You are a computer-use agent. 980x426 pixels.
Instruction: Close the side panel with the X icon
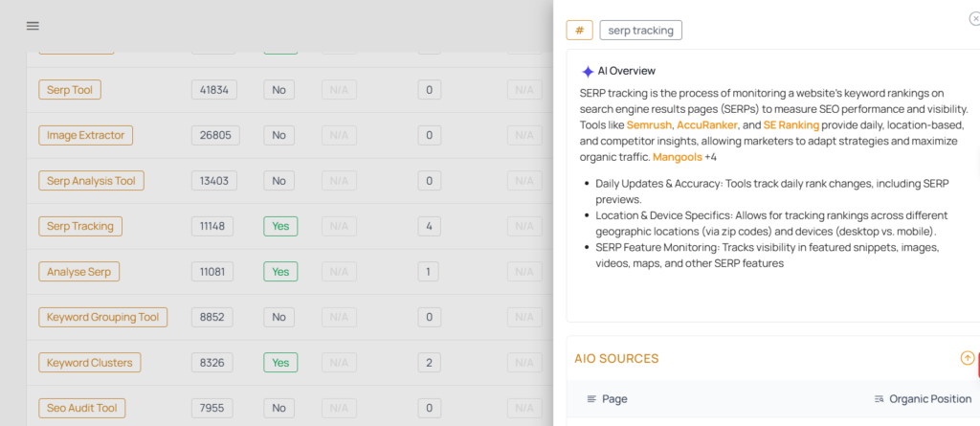click(x=974, y=19)
